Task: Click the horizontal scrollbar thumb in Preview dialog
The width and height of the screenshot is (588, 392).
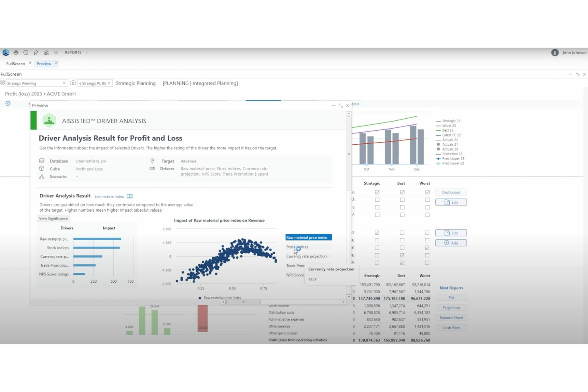Action: [243, 302]
